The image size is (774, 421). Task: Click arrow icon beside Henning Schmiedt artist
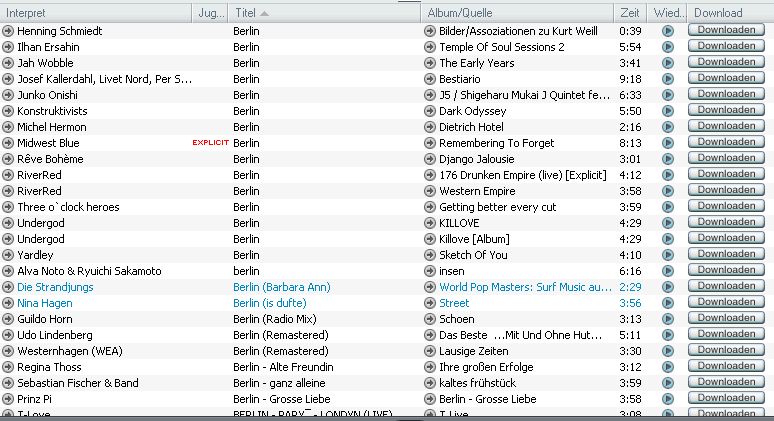tap(8, 31)
